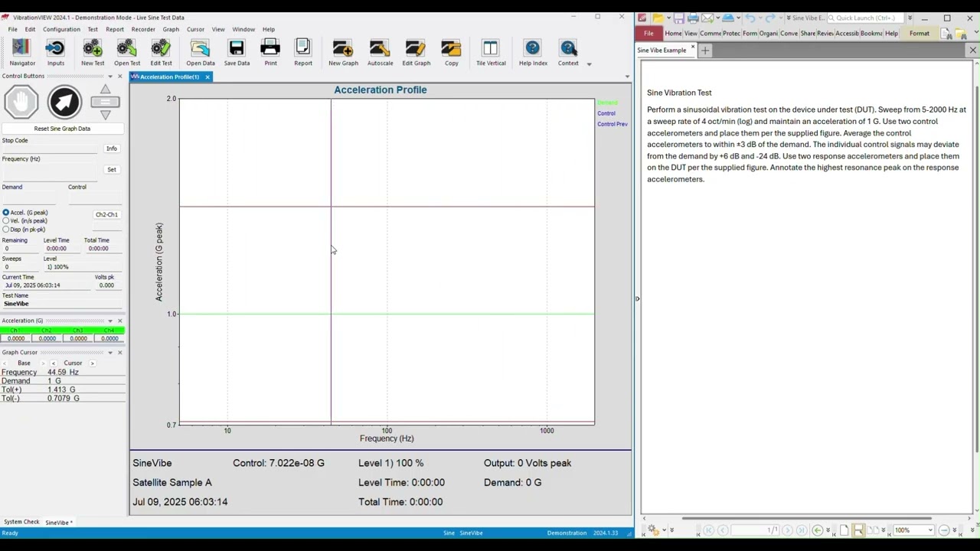Image resolution: width=980 pixels, height=551 pixels.
Task: Click the Save Data icon
Action: pos(236,54)
